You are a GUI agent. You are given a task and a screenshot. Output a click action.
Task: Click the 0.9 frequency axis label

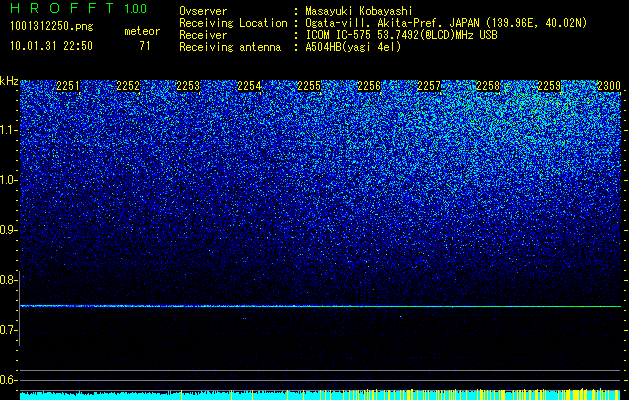click(8, 230)
